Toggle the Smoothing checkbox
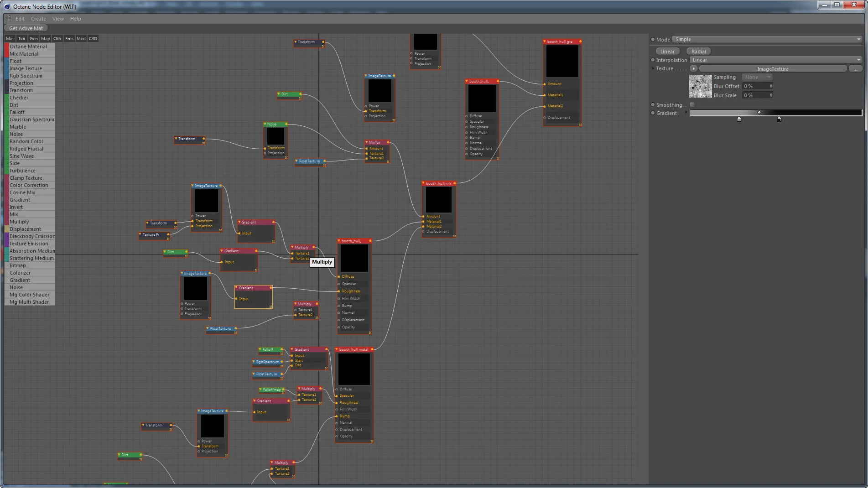The image size is (868, 488). pyautogui.click(x=692, y=105)
